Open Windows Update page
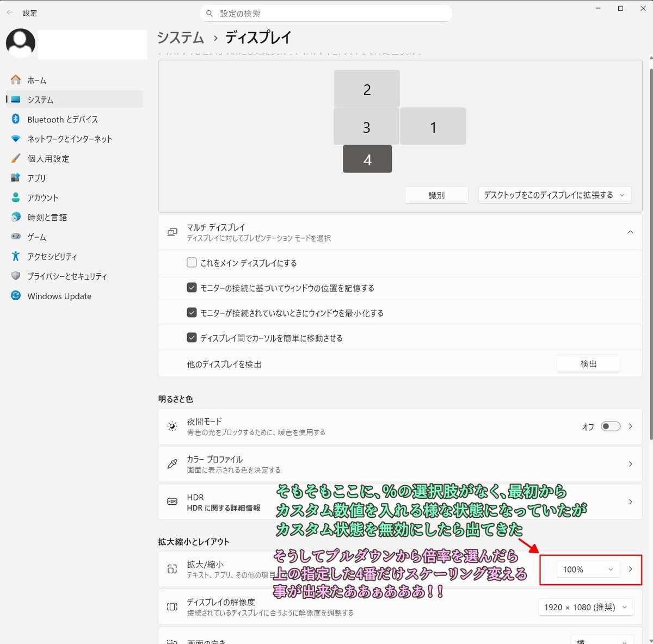Image resolution: width=653 pixels, height=644 pixels. [x=75, y=296]
